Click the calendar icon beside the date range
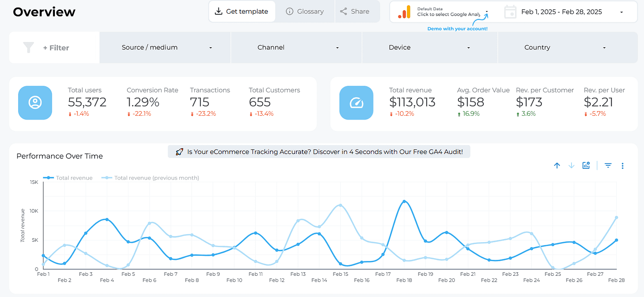This screenshot has width=644, height=297. click(x=510, y=11)
